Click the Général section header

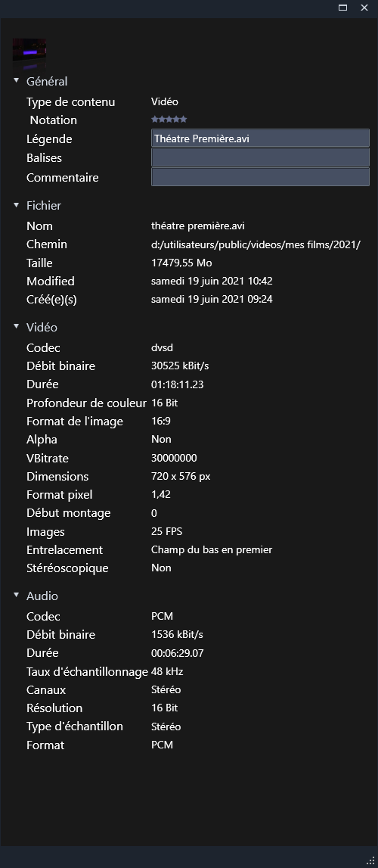(47, 82)
